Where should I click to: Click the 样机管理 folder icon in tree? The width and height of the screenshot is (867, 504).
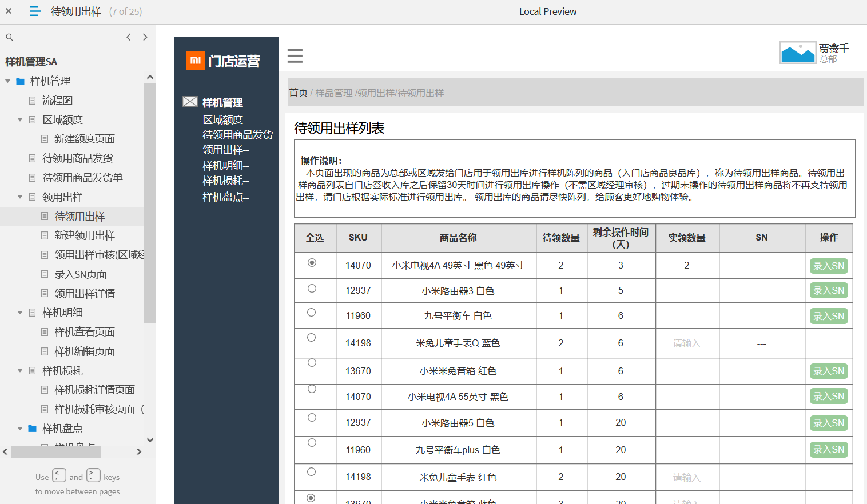pyautogui.click(x=21, y=81)
